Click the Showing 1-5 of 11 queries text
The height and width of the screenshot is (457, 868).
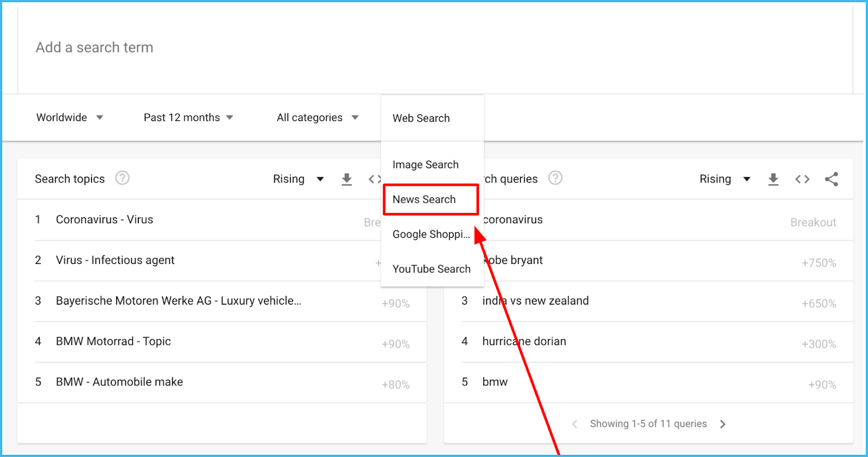(648, 424)
